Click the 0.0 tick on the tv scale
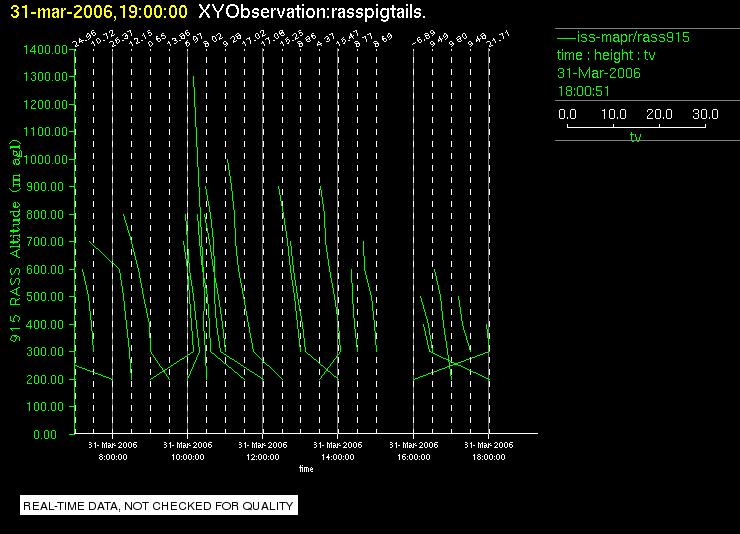Image resolution: width=740 pixels, height=534 pixels. click(x=567, y=114)
